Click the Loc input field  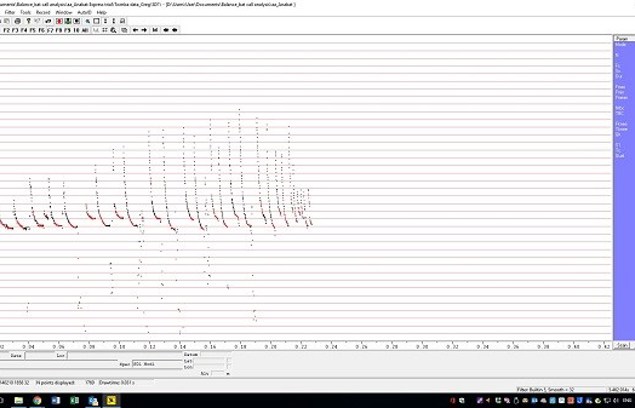click(125, 355)
